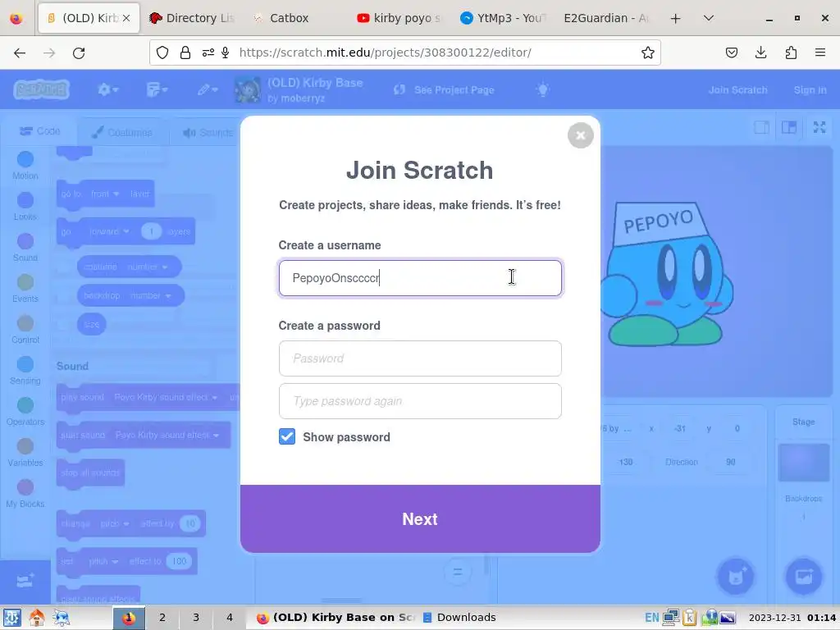This screenshot has height=630, width=840.
Task: Select the My Blocks category
Action: tap(25, 493)
